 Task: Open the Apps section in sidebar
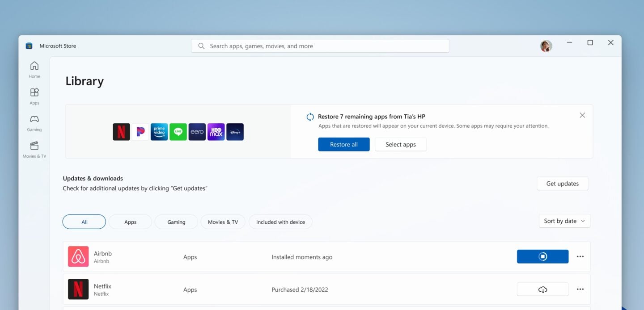click(34, 96)
